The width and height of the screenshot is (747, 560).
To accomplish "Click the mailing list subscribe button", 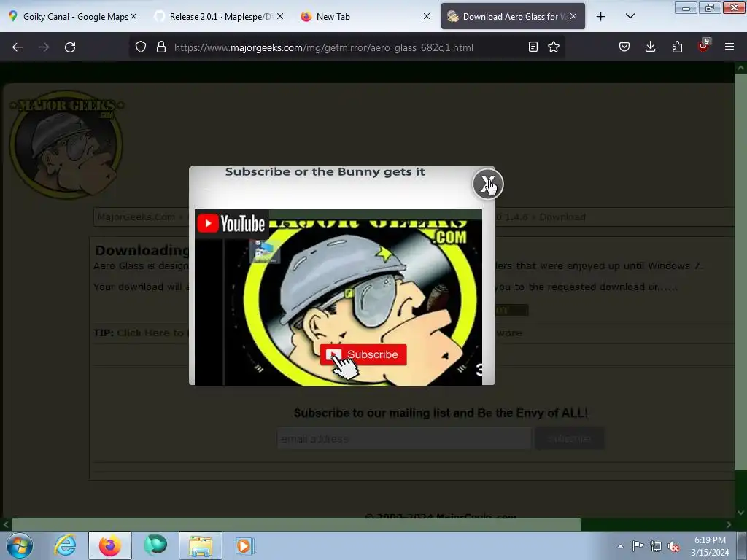I will tap(570, 438).
